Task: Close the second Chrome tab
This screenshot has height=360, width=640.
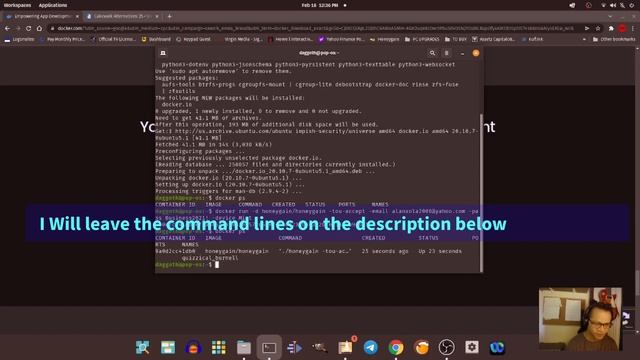Action: (x=157, y=16)
